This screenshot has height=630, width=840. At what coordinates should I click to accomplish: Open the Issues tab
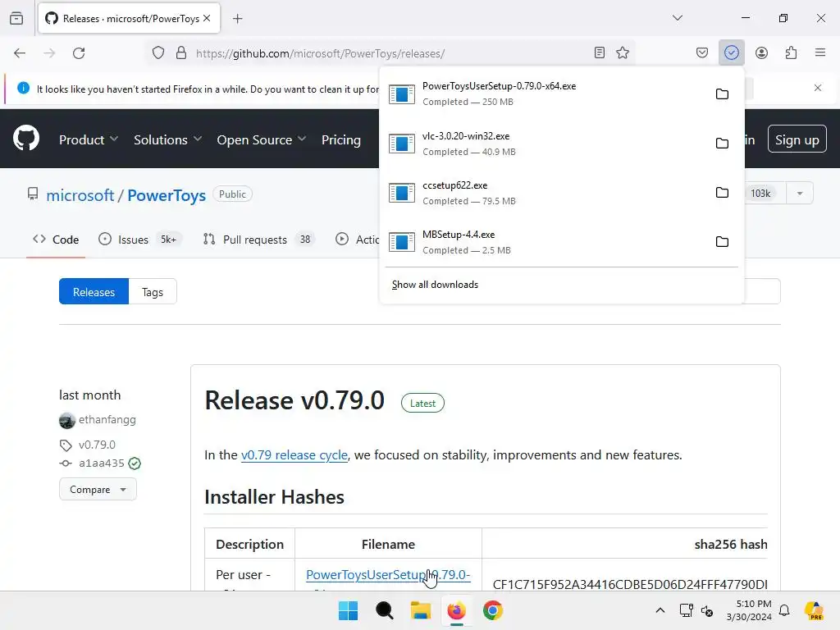click(139, 240)
